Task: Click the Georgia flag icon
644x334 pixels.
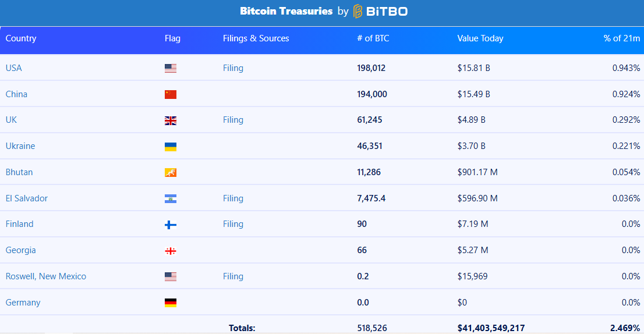Action: (171, 251)
